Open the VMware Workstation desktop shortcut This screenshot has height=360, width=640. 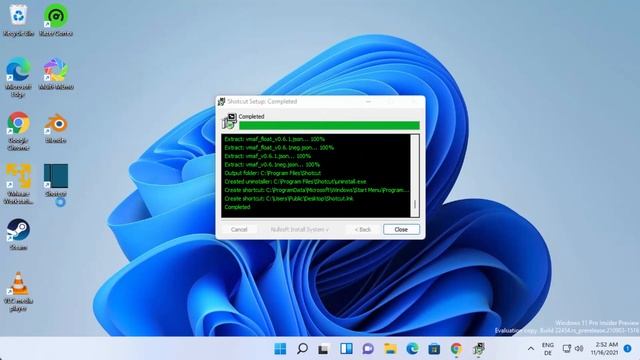[x=18, y=184]
